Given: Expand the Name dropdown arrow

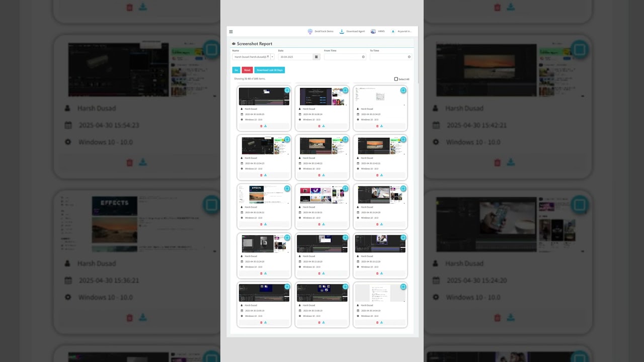Looking at the screenshot, I should click(x=272, y=57).
